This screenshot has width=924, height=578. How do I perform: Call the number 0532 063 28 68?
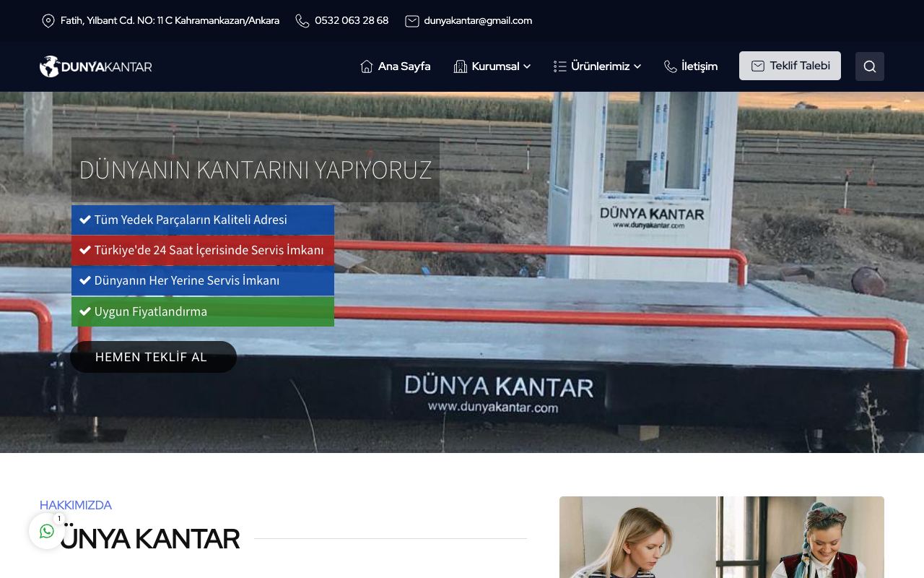coord(352,21)
